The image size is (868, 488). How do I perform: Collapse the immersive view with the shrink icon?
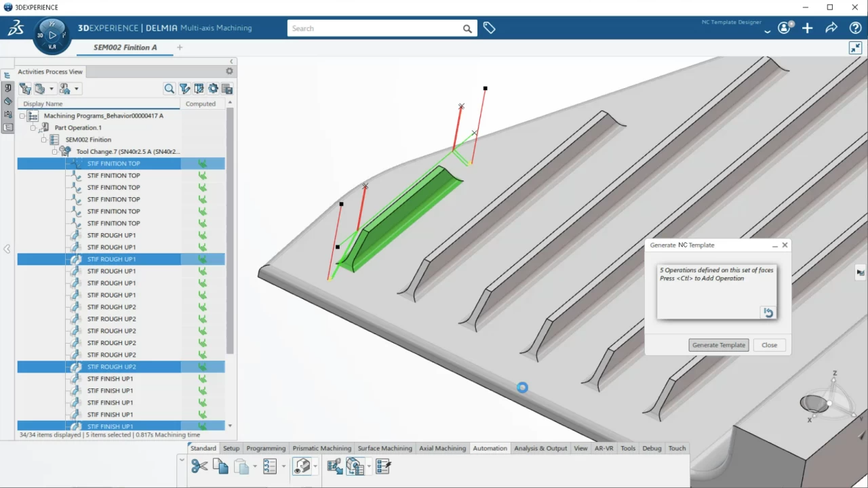855,47
